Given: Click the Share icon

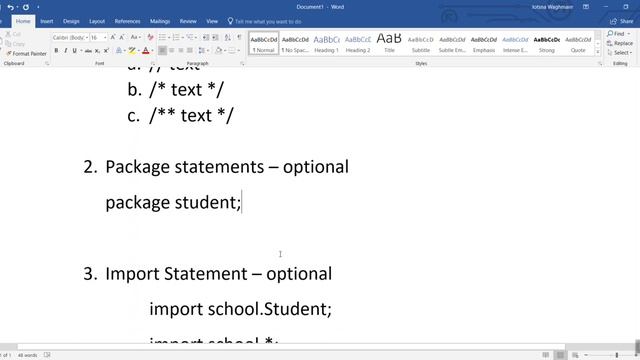Looking at the screenshot, I should click(622, 21).
